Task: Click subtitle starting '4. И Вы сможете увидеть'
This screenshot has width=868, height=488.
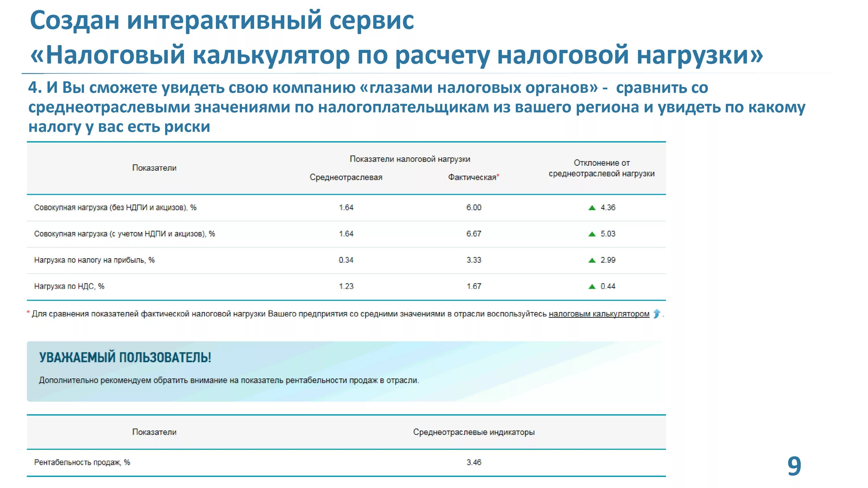Action: [x=416, y=107]
